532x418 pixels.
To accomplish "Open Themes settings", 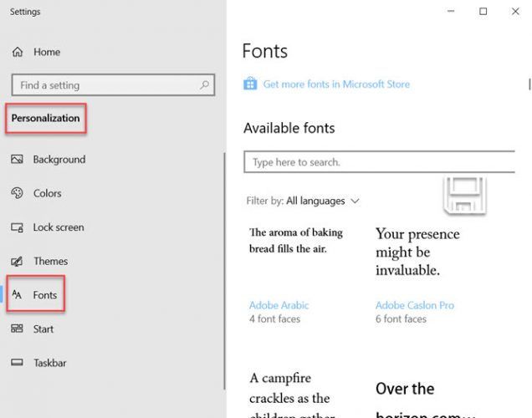I will point(50,261).
